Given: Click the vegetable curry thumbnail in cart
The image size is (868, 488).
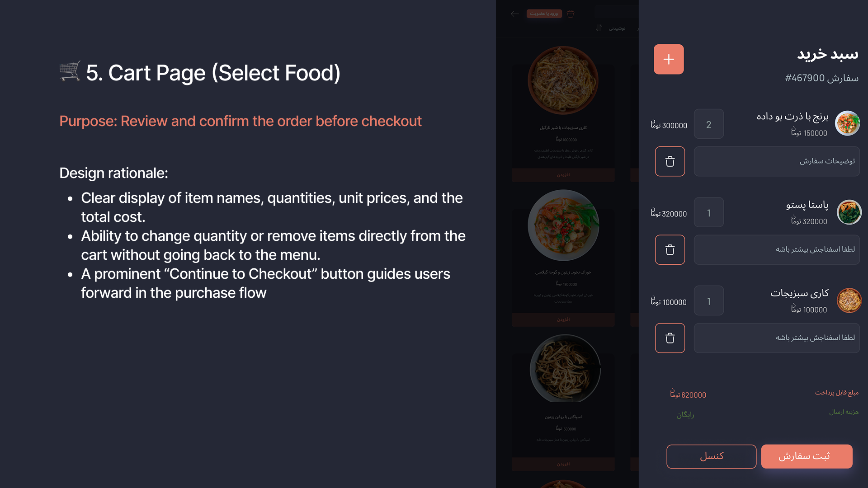Looking at the screenshot, I should pos(849,300).
